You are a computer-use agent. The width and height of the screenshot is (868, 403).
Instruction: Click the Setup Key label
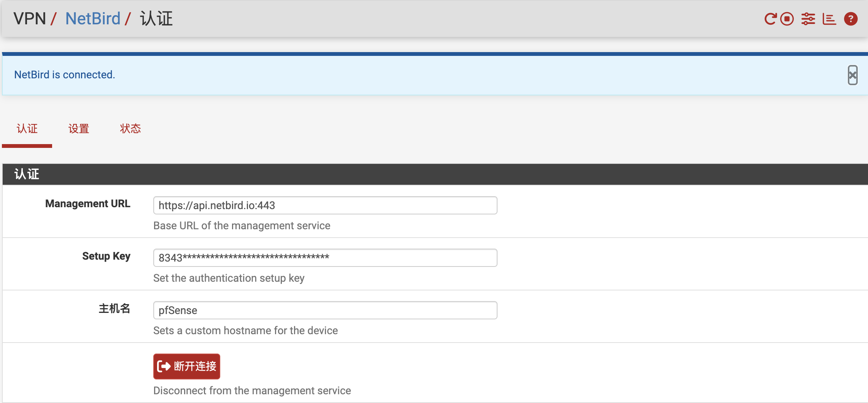click(x=107, y=256)
